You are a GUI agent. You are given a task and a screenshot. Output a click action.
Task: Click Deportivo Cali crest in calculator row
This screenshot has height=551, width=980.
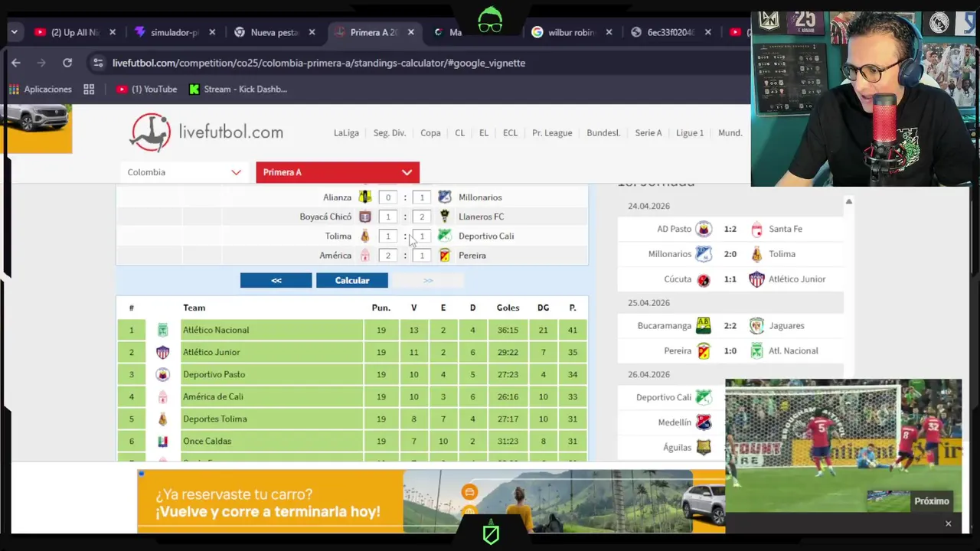tap(444, 236)
